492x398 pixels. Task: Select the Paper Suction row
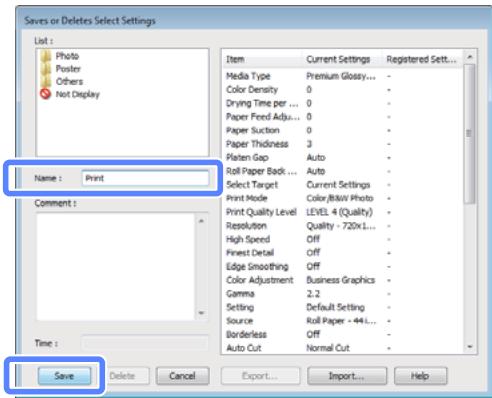(343, 130)
